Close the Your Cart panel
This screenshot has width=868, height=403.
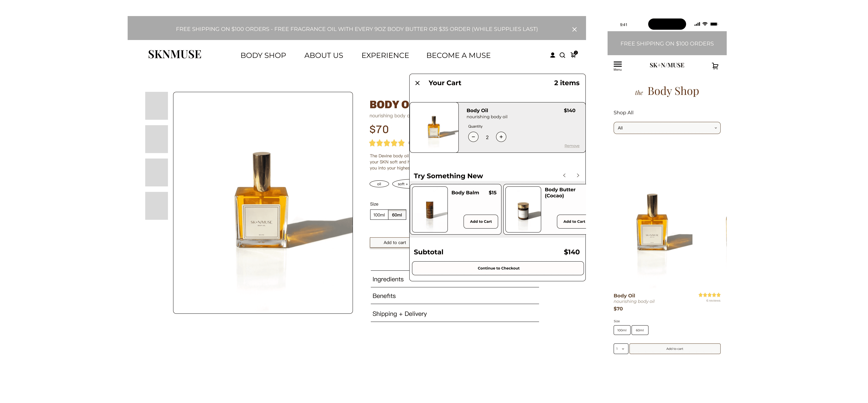(x=417, y=83)
